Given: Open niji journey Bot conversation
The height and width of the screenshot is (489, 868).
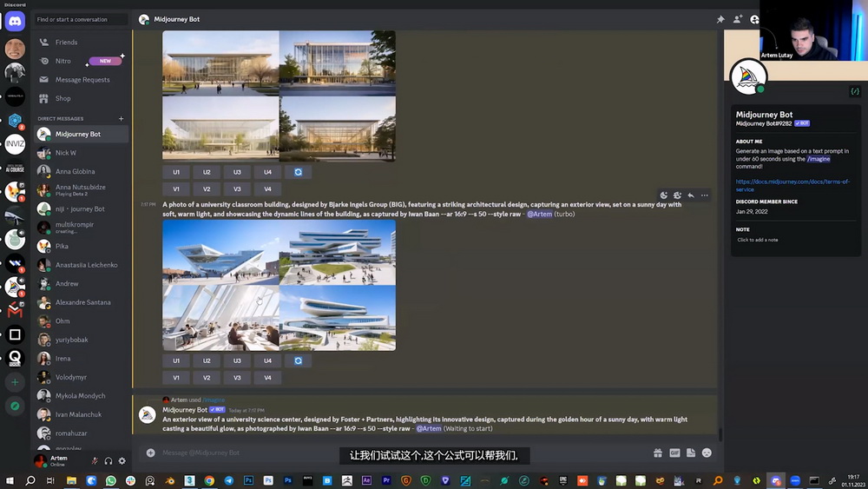Looking at the screenshot, I should (x=81, y=208).
